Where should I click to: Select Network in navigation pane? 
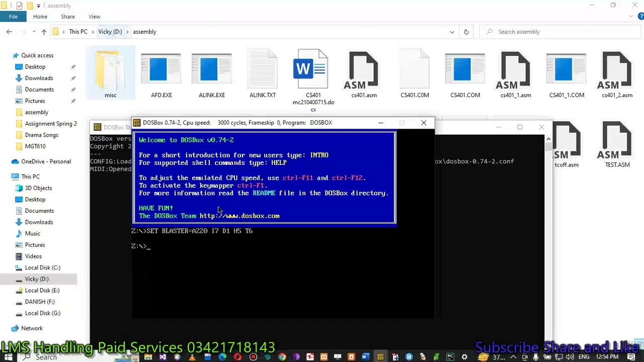[x=32, y=328]
